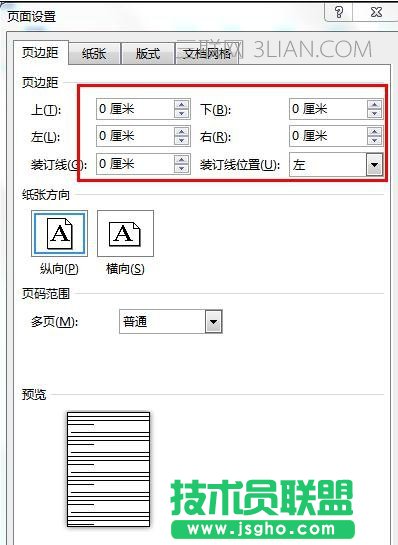Click the 装订线(G) gutter input field
This screenshot has width=398, height=545.
click(x=135, y=164)
